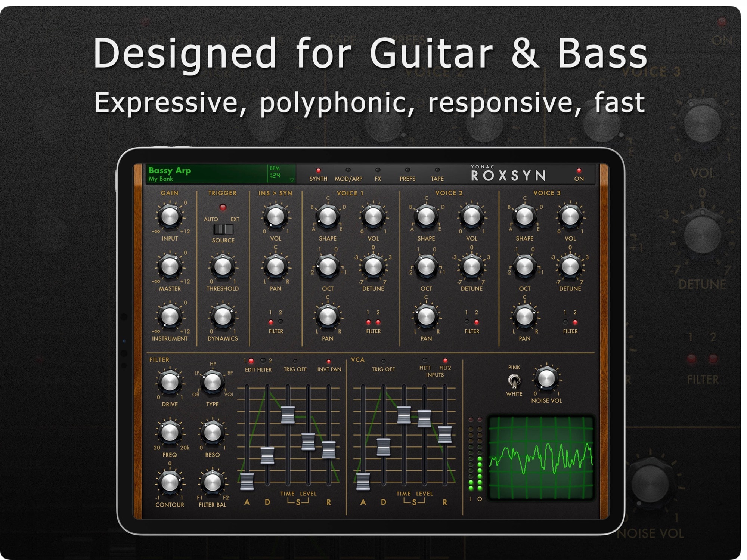Toggle TRIG OFF in the filter section

tap(295, 361)
